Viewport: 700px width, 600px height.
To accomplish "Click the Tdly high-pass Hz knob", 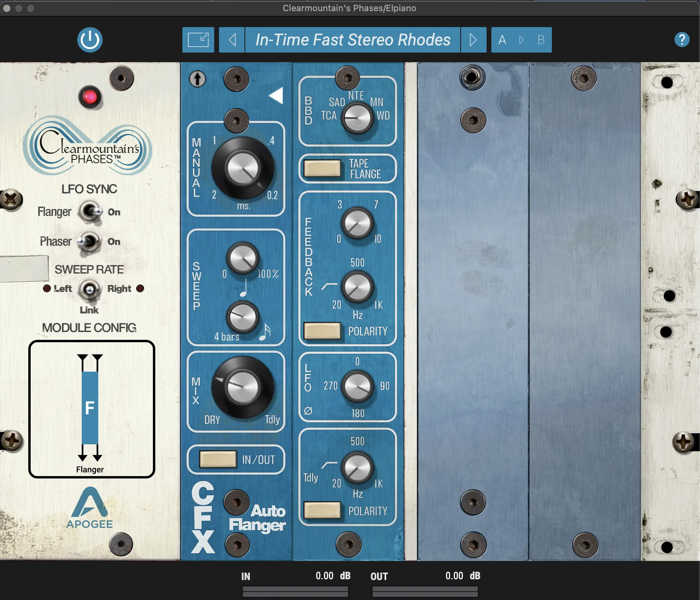I will (x=357, y=467).
